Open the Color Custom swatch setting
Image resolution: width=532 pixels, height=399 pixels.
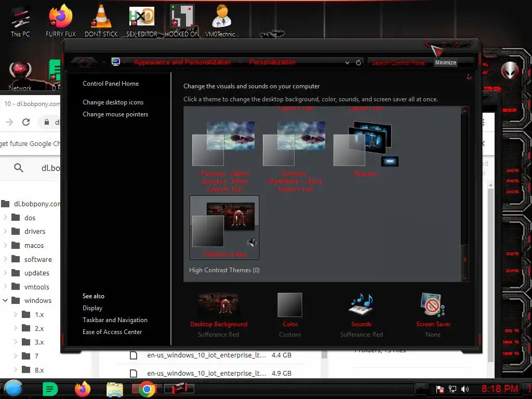290,304
